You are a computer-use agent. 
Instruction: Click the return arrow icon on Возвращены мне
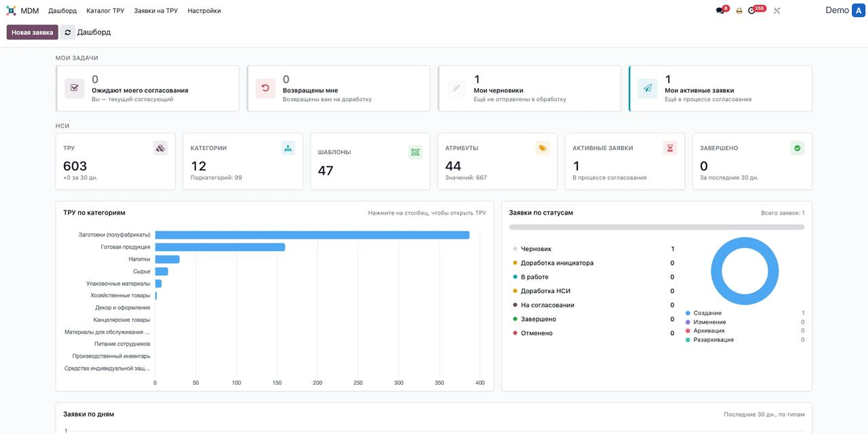click(x=265, y=88)
